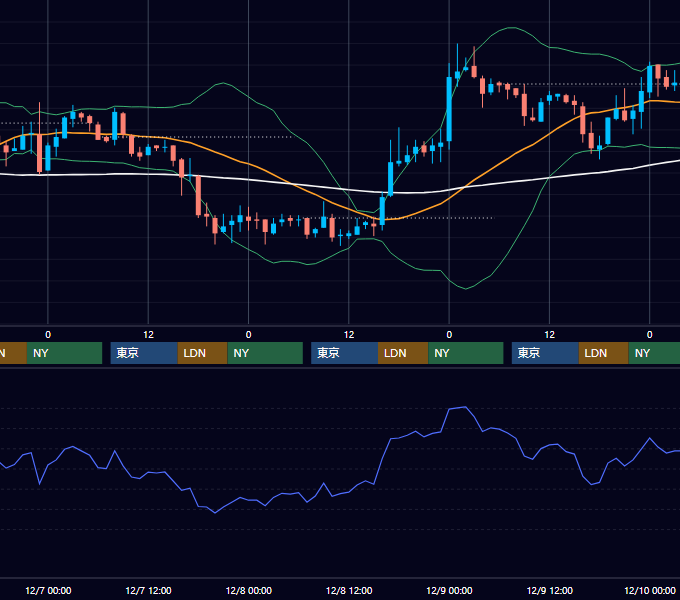Select the LDN session bar preceding 12/10 00:00
This screenshot has width=680, height=600.
click(x=604, y=353)
